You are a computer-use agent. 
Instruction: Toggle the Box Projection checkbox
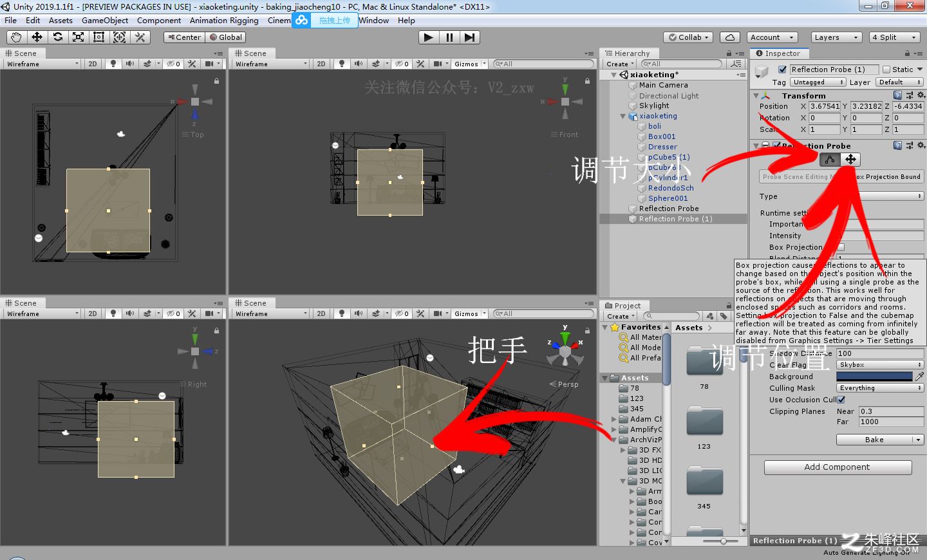click(x=841, y=247)
